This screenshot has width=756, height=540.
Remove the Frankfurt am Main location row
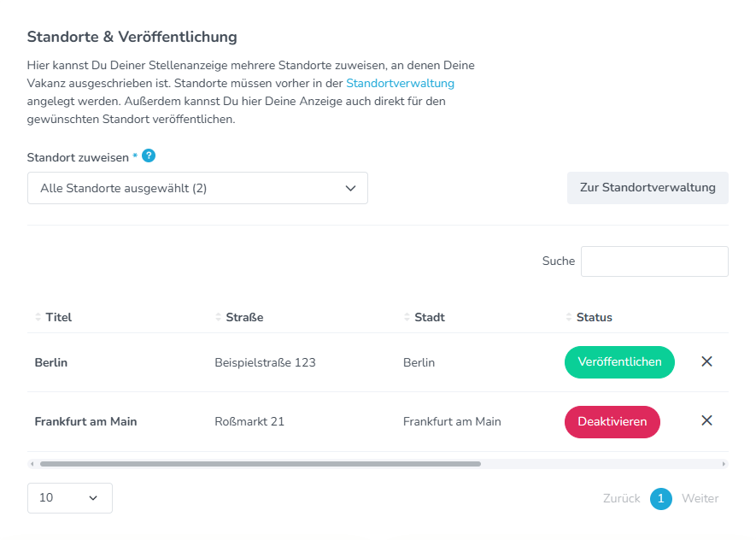click(706, 420)
